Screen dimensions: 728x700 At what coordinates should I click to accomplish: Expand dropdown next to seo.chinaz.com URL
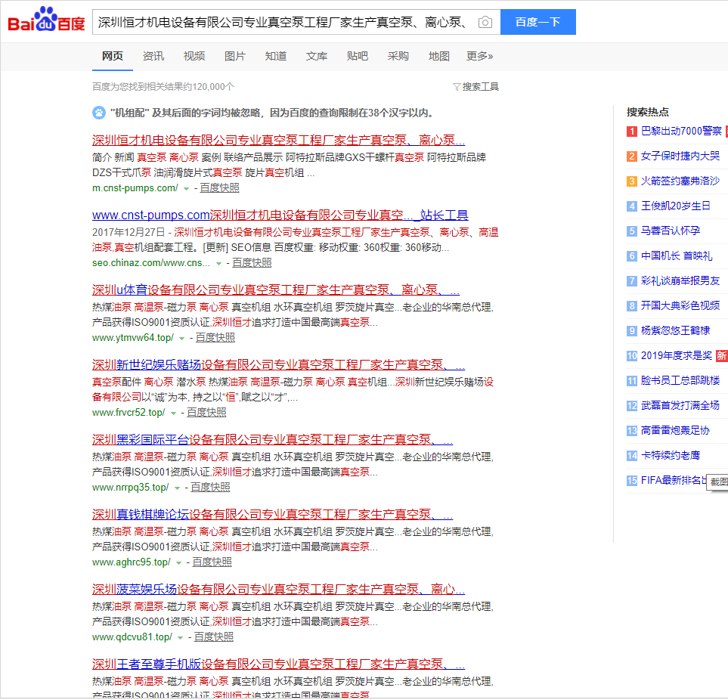(218, 263)
